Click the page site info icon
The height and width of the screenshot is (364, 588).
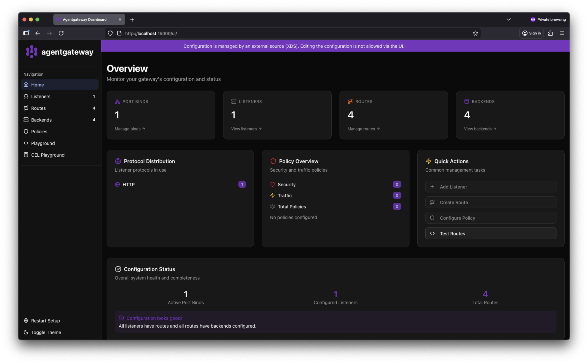[119, 33]
